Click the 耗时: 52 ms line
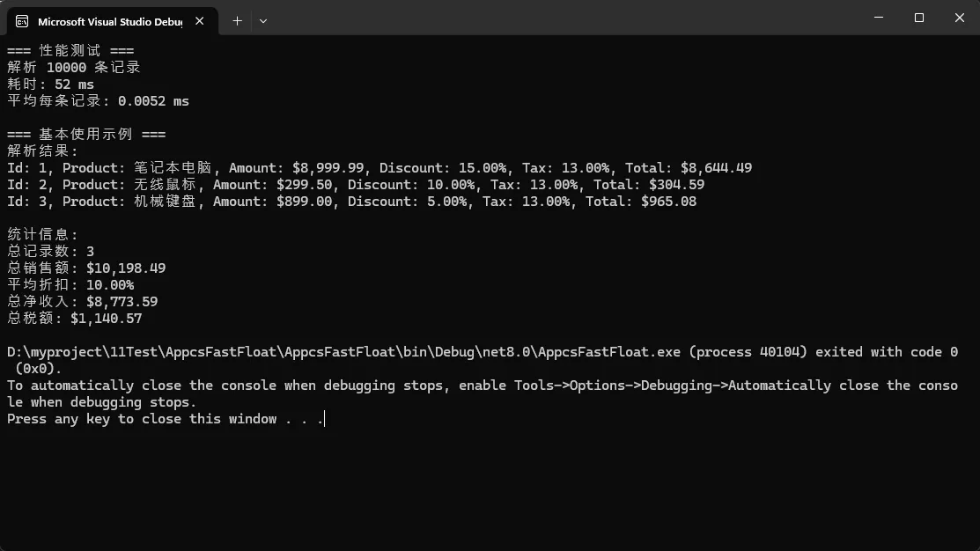The width and height of the screenshot is (980, 551). point(51,84)
